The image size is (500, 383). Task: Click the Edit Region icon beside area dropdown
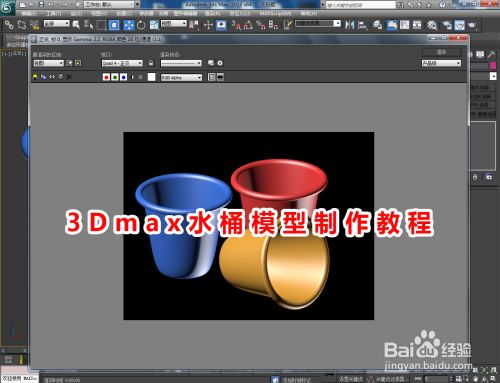point(69,63)
